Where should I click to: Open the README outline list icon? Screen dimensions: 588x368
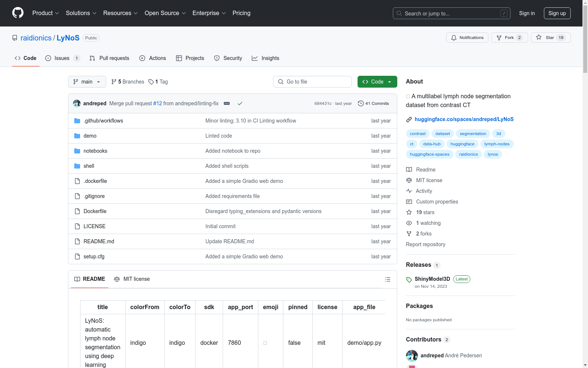pyautogui.click(x=387, y=279)
